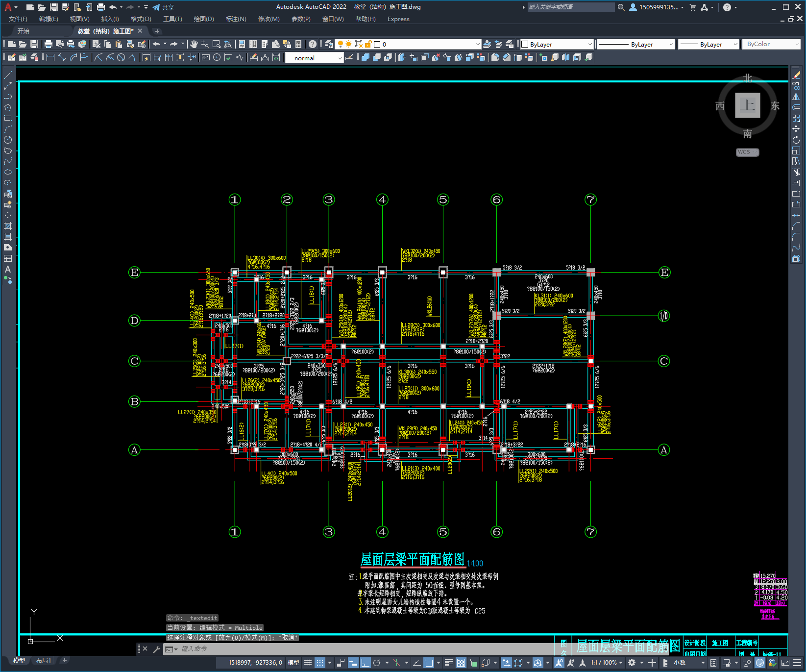
Task: Select the Hatch tool in draw toolbar
Action: [7, 226]
